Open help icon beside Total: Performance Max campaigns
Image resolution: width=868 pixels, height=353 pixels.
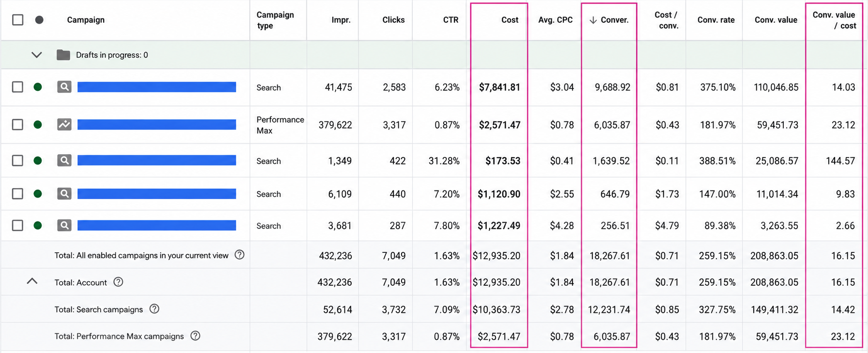click(195, 336)
